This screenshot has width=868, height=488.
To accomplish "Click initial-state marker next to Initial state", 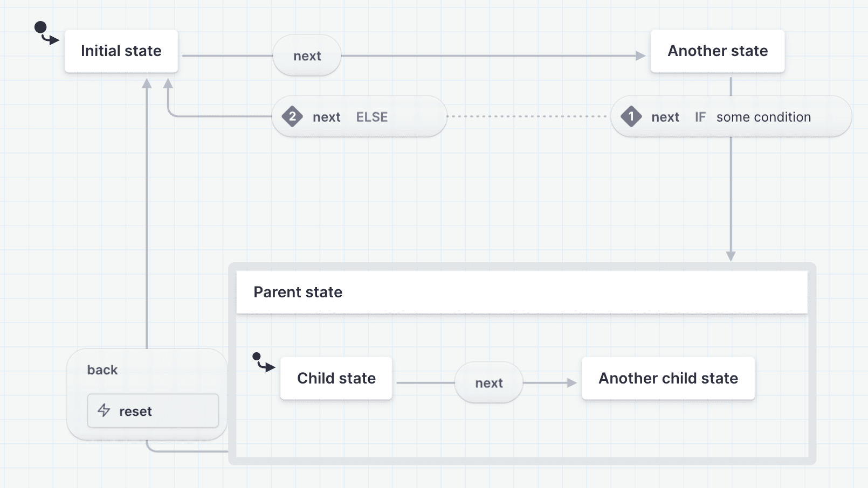I will pos(46,33).
